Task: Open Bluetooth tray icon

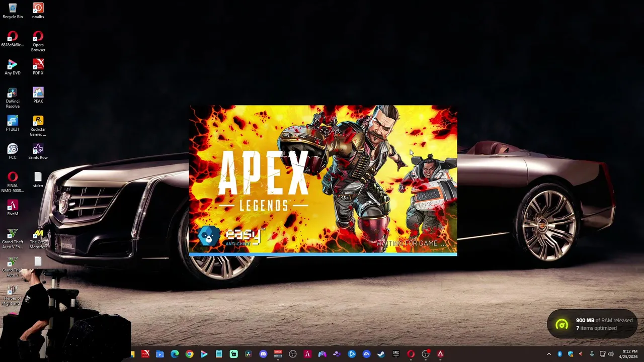Action: (x=560, y=354)
